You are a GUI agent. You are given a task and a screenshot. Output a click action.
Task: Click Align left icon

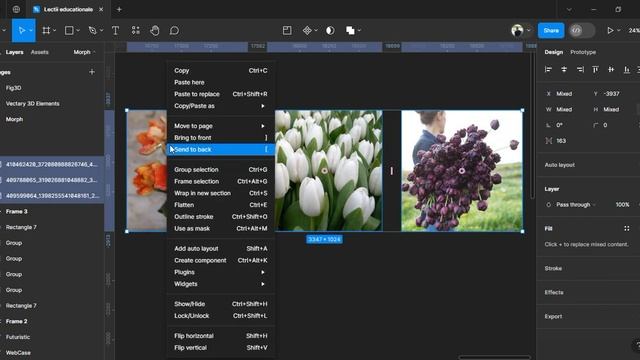[548, 70]
